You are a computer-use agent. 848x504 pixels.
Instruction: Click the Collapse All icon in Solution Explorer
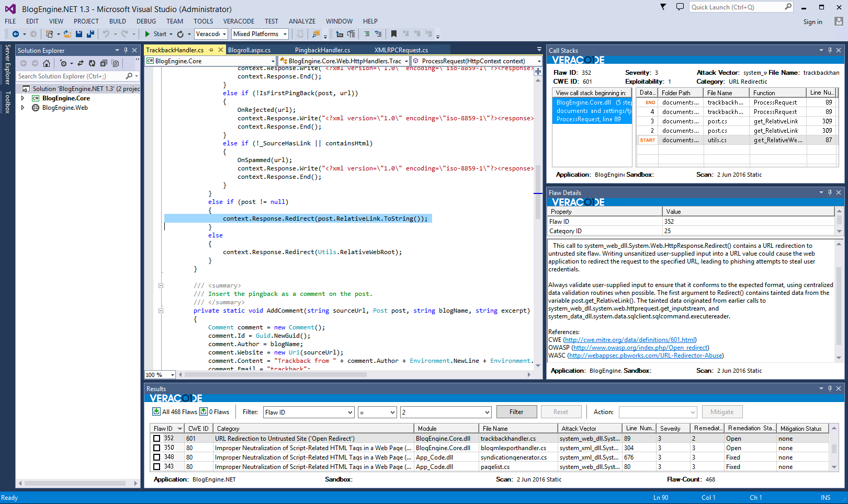104,63
